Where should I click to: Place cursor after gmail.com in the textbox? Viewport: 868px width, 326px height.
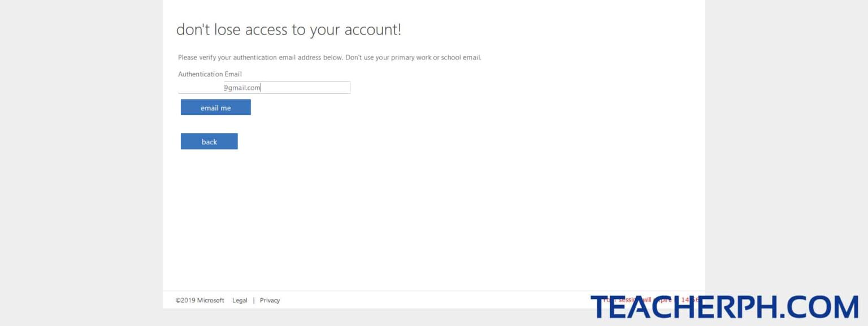(261, 87)
